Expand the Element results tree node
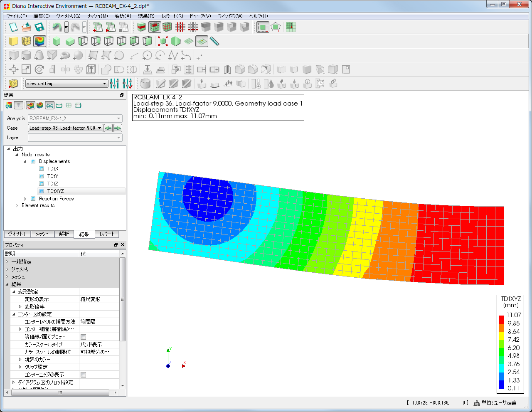 pyautogui.click(x=17, y=205)
